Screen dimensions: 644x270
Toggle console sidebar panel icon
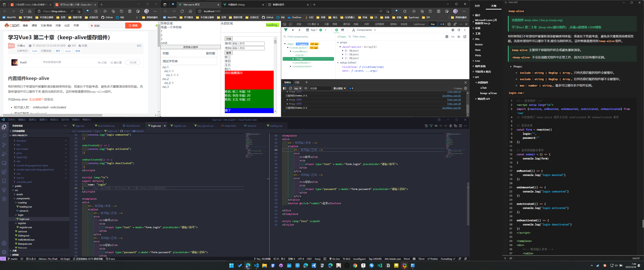285,88
